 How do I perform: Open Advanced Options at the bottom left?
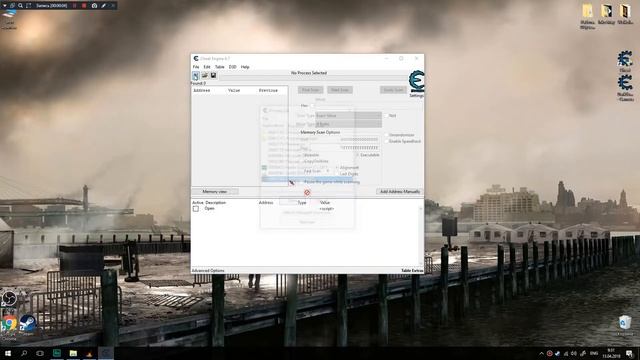point(208,271)
